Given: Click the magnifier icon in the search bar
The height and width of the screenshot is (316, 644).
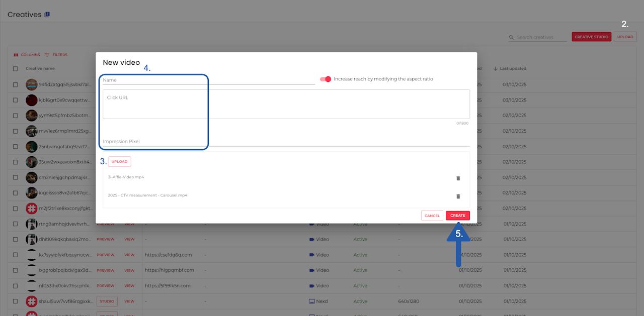Looking at the screenshot, I should (512, 37).
